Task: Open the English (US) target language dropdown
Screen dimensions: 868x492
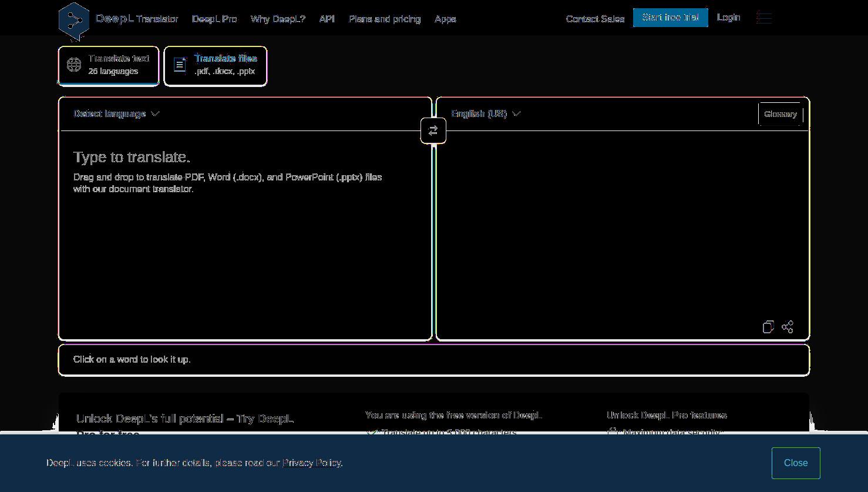Action: 486,114
